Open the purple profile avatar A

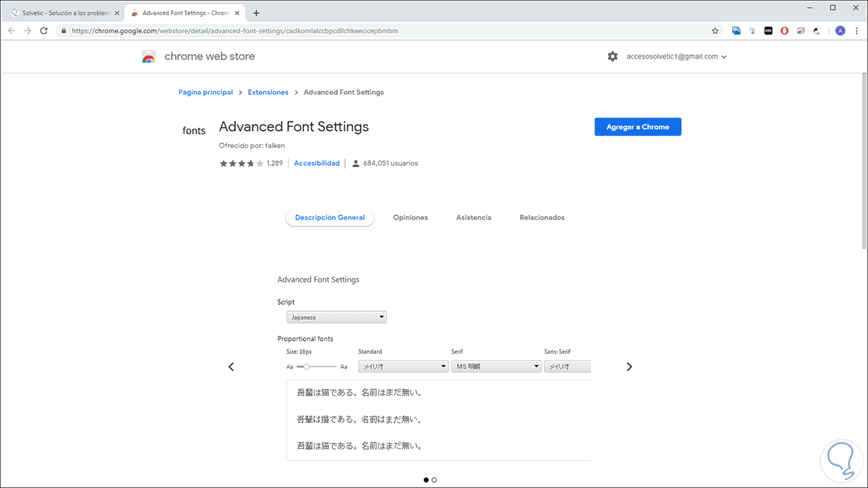(840, 31)
